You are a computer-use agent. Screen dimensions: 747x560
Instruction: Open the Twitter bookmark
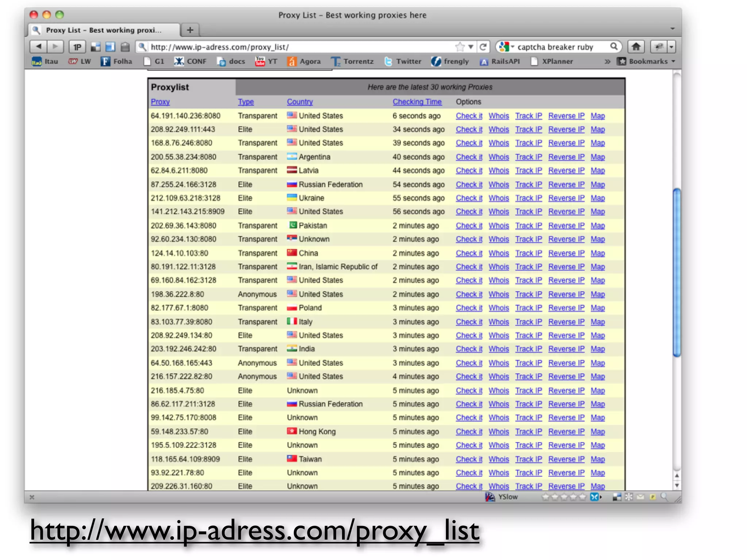403,61
